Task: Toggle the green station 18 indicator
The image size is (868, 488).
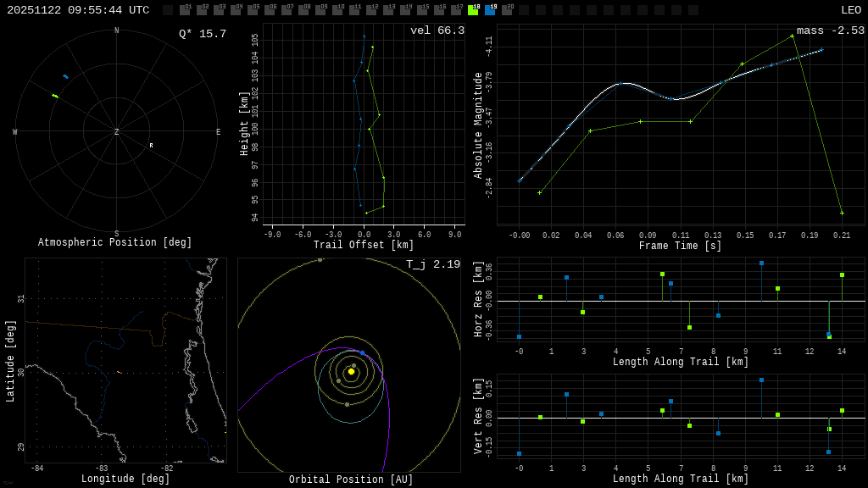Action: tap(473, 10)
